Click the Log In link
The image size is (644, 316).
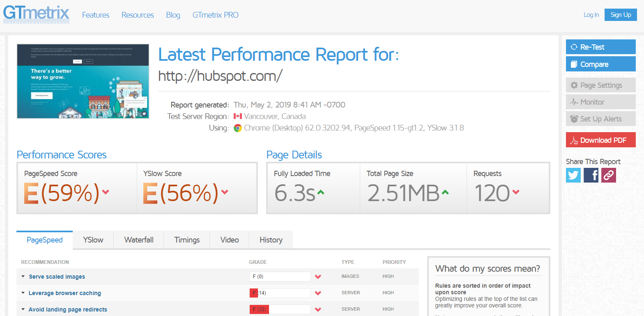coord(591,15)
